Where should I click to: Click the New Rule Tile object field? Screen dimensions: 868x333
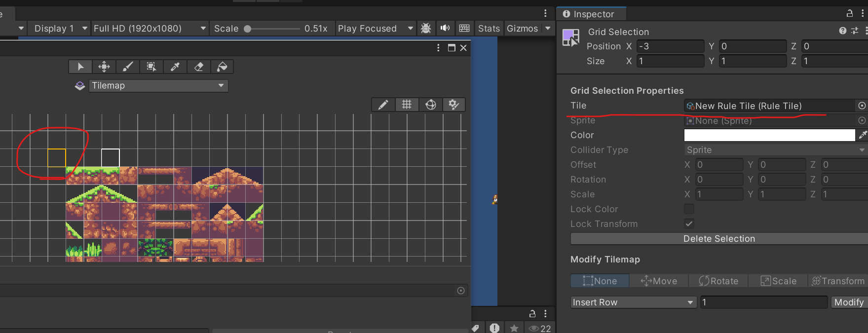(x=769, y=106)
